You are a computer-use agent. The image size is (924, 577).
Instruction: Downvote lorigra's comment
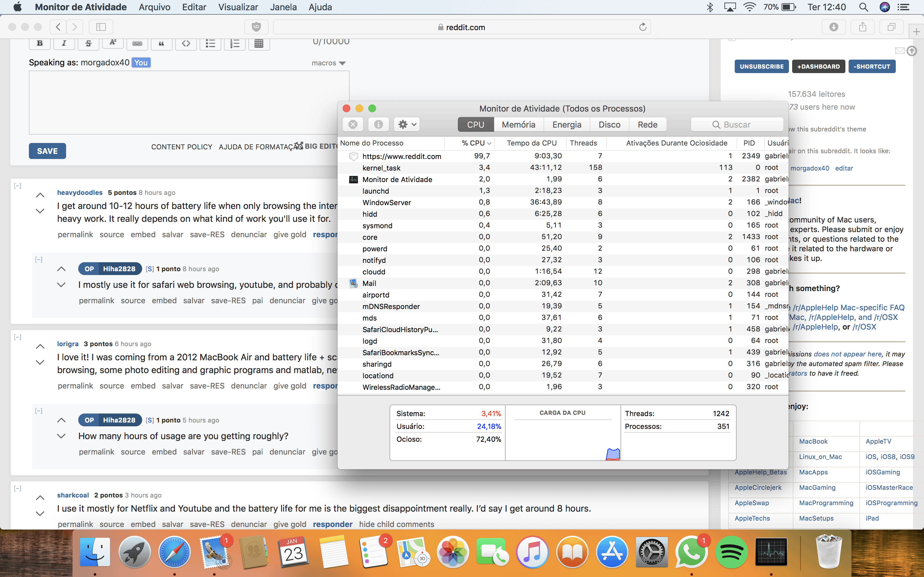(40, 362)
